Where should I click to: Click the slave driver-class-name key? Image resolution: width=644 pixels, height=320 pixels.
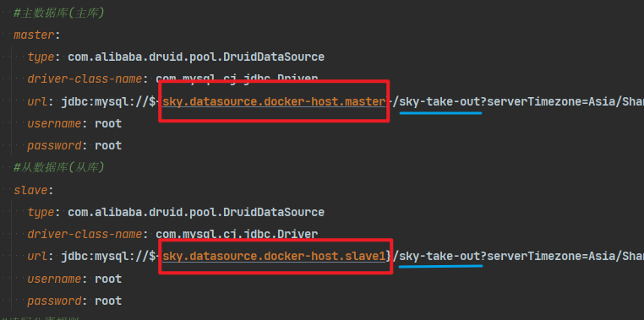point(85,234)
